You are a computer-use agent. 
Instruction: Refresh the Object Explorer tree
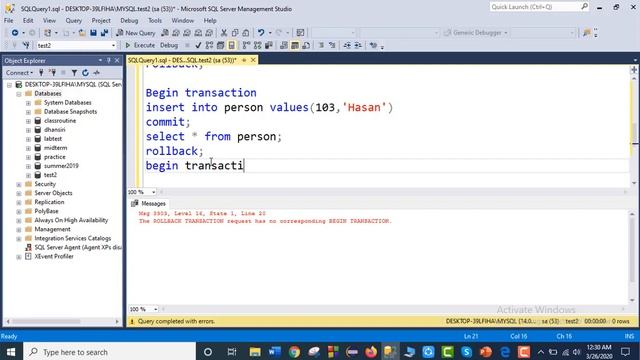point(85,73)
